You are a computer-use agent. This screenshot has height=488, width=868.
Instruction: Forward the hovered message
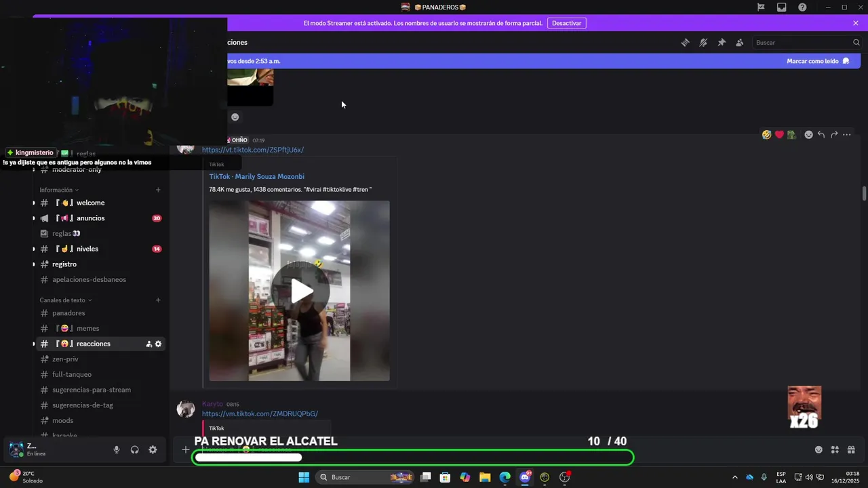coord(834,135)
